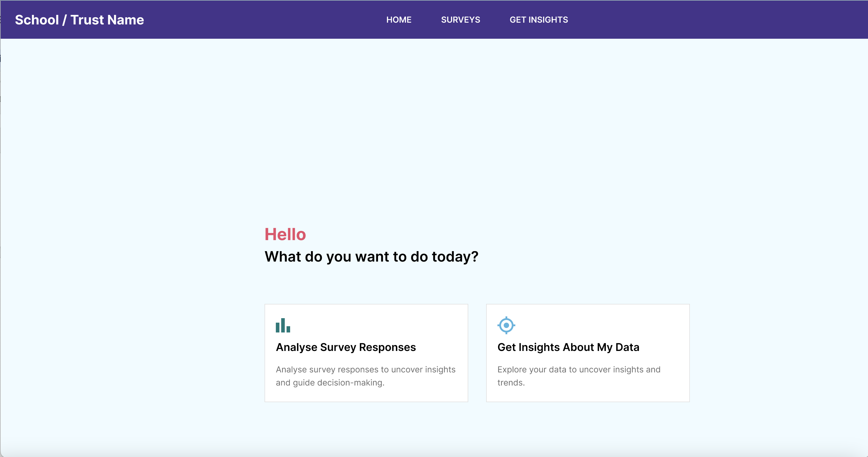868x457 pixels.
Task: Click the School / Trust Name logo text
Action: tap(80, 20)
